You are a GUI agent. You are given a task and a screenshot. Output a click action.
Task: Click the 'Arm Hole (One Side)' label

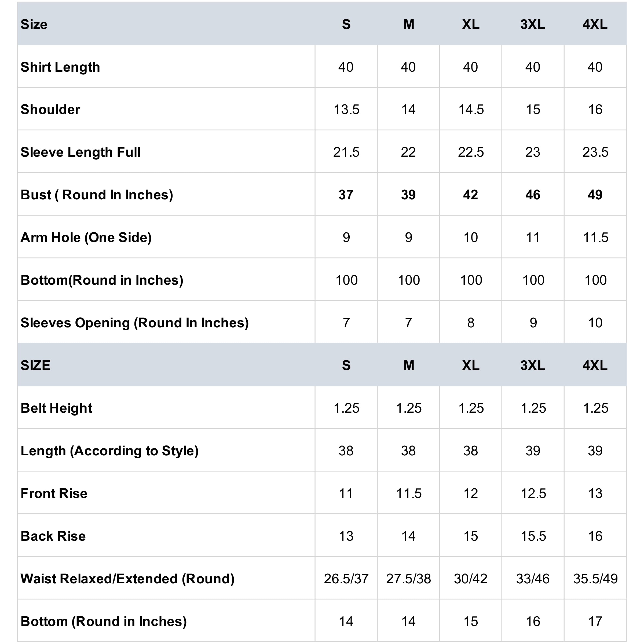[x=86, y=238]
